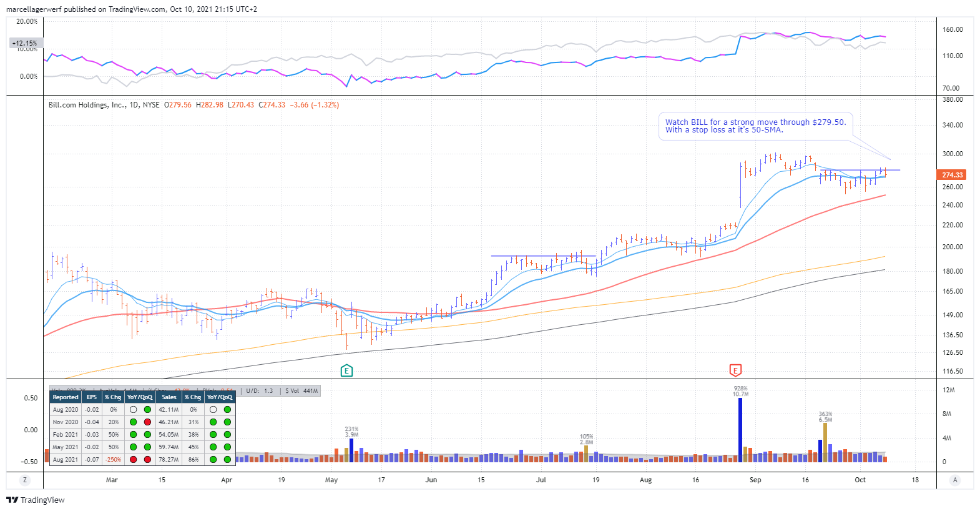Click the Bill.com Holdings, Inc. symbol title
This screenshot has height=511, width=980.
tap(87, 105)
